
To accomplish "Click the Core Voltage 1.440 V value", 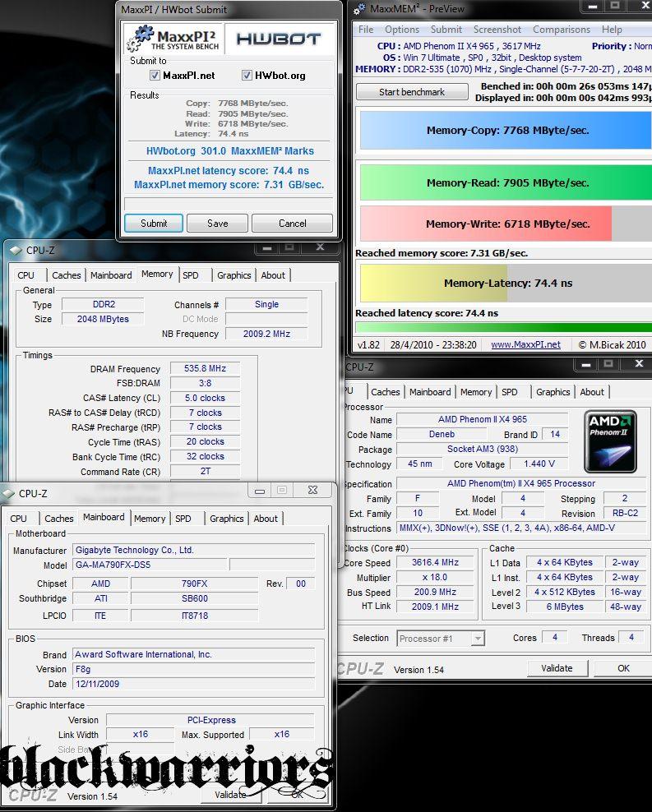I will click(539, 464).
